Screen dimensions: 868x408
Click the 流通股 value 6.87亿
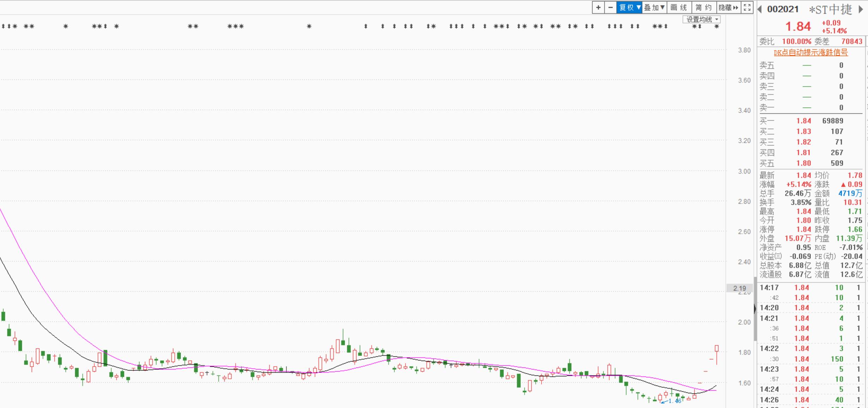[x=800, y=275]
